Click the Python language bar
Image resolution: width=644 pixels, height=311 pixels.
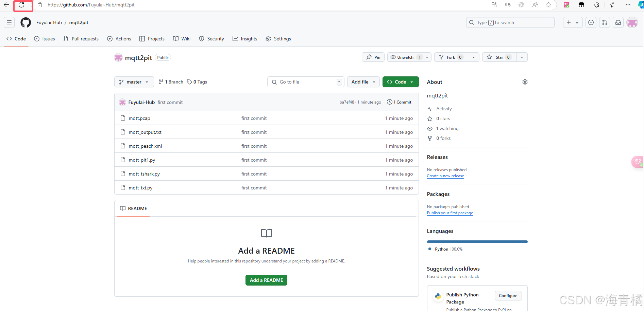[477, 242]
